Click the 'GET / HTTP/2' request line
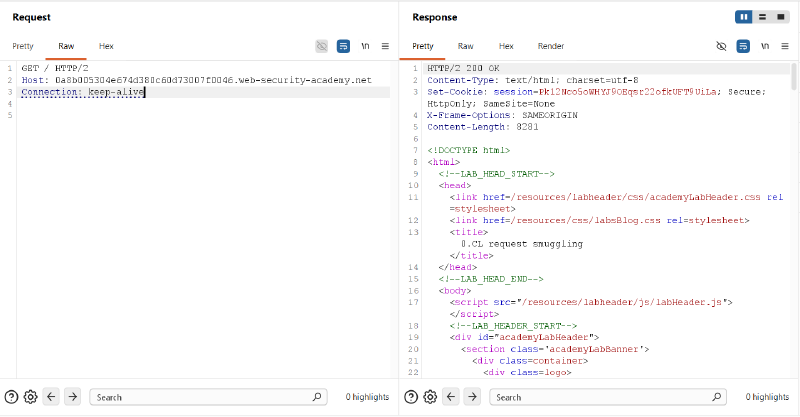The width and height of the screenshot is (800, 417). point(55,68)
